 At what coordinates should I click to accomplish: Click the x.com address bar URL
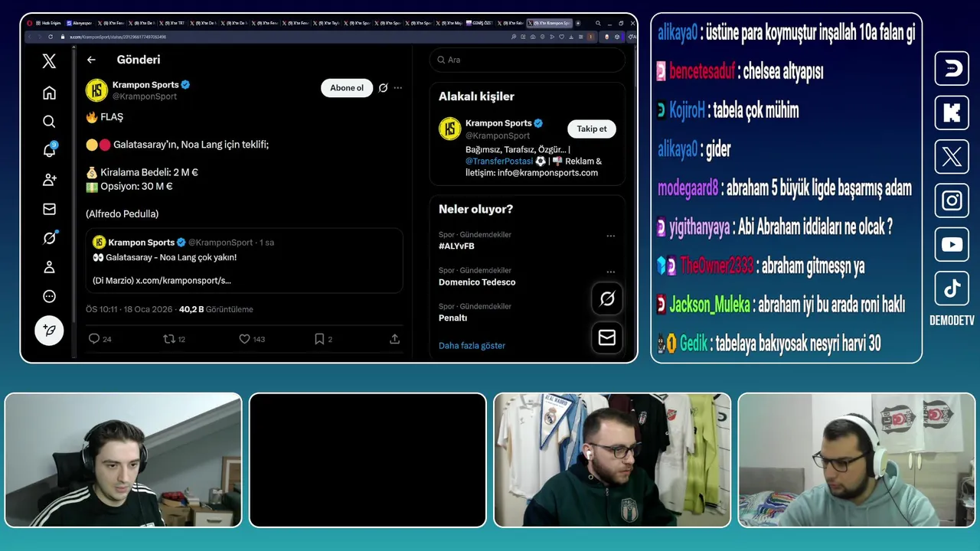(x=118, y=37)
